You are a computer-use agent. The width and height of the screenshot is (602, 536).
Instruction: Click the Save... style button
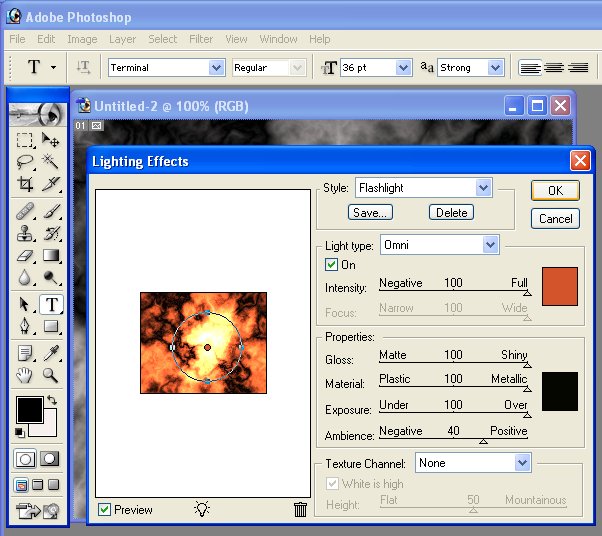point(370,212)
